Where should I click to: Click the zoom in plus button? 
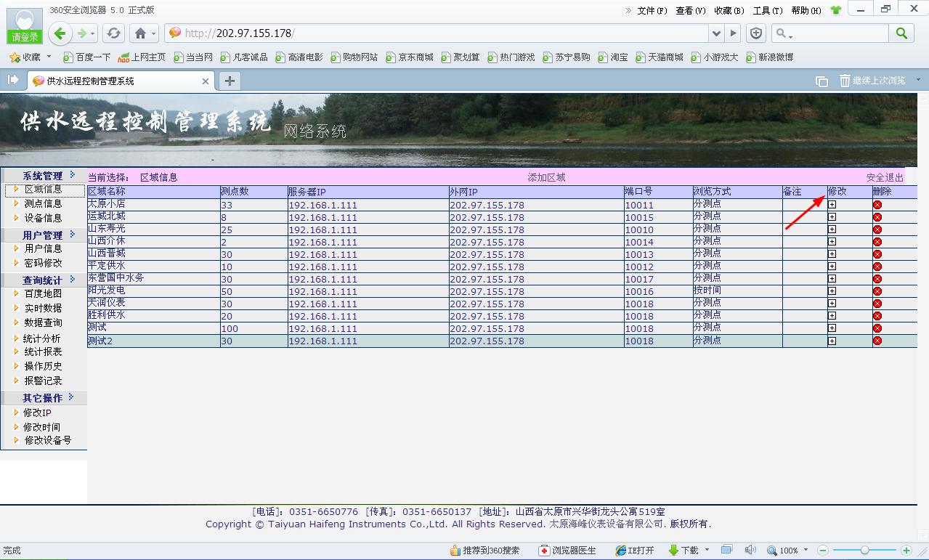tap(906, 551)
